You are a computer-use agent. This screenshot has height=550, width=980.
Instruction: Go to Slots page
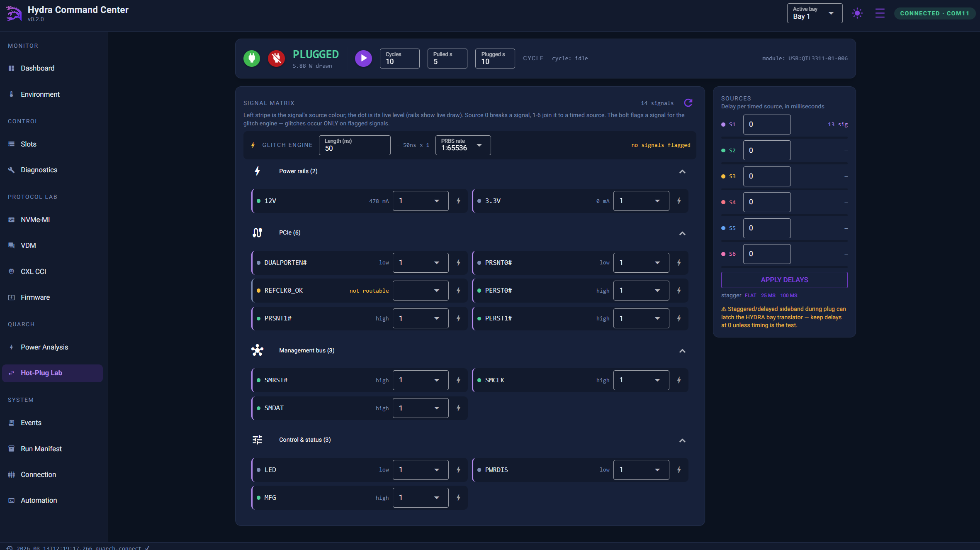tap(52, 144)
